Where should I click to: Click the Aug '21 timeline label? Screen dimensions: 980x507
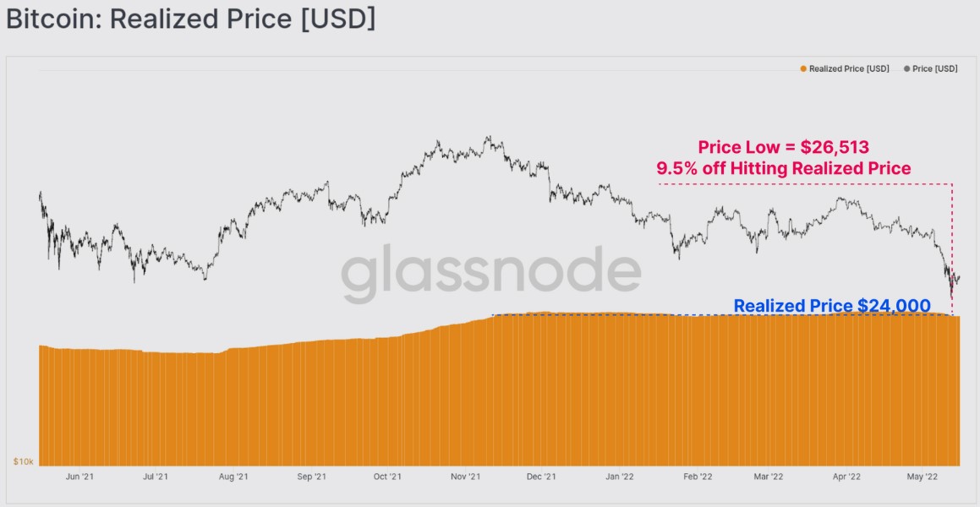tap(233, 477)
